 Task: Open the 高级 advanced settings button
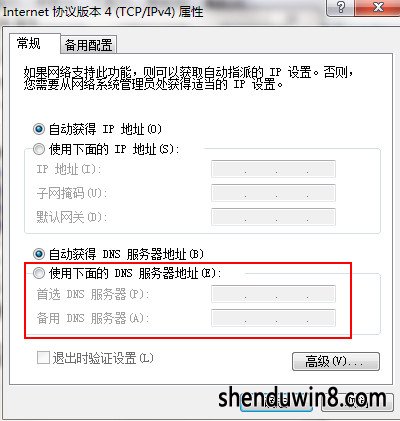[x=336, y=361]
